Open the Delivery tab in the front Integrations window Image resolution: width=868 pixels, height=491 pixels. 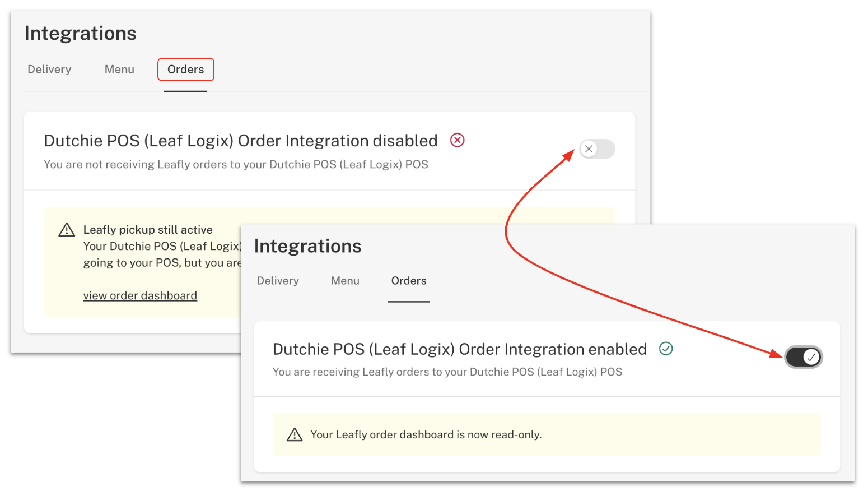278,281
